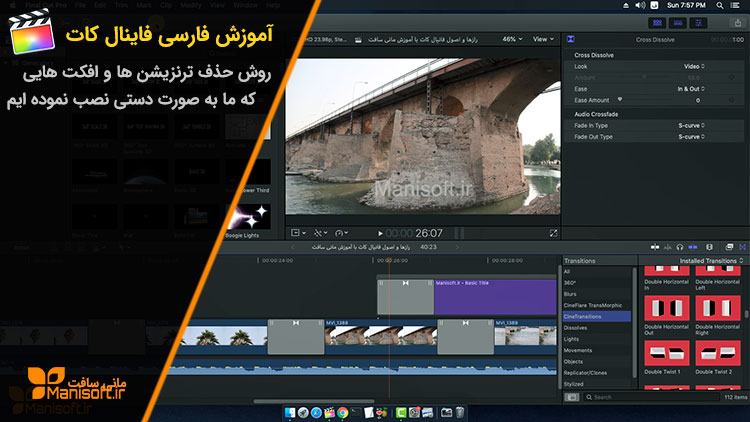Open the Ease dropdown set to In & Out
Screen dimensions: 750x422
pos(691,89)
